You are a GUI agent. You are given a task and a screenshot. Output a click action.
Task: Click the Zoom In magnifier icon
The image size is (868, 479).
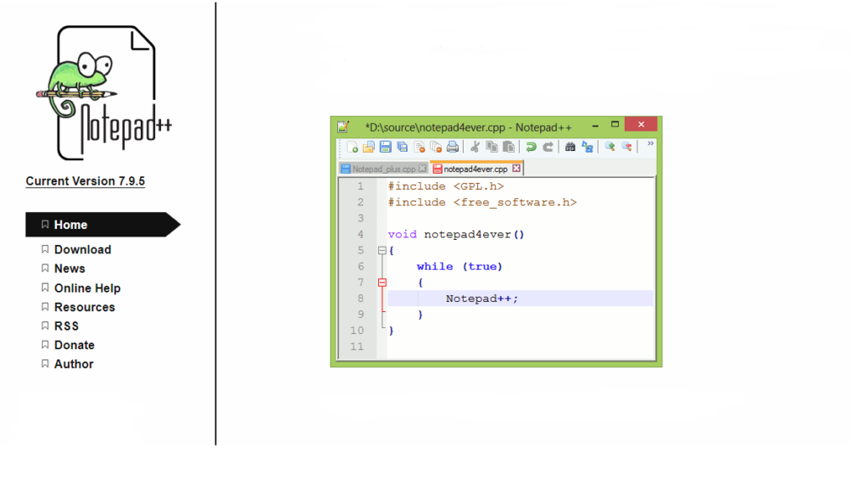[609, 147]
